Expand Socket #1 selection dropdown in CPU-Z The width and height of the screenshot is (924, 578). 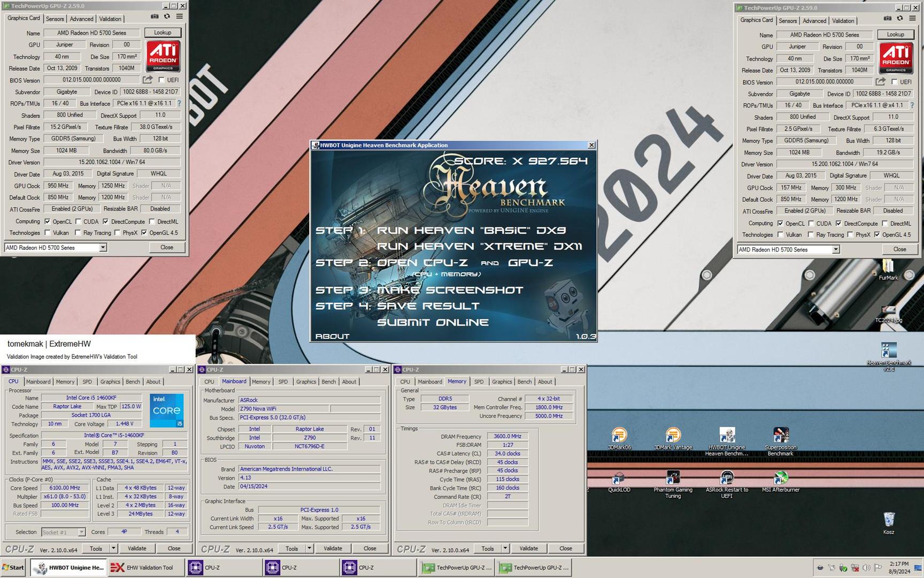point(81,532)
